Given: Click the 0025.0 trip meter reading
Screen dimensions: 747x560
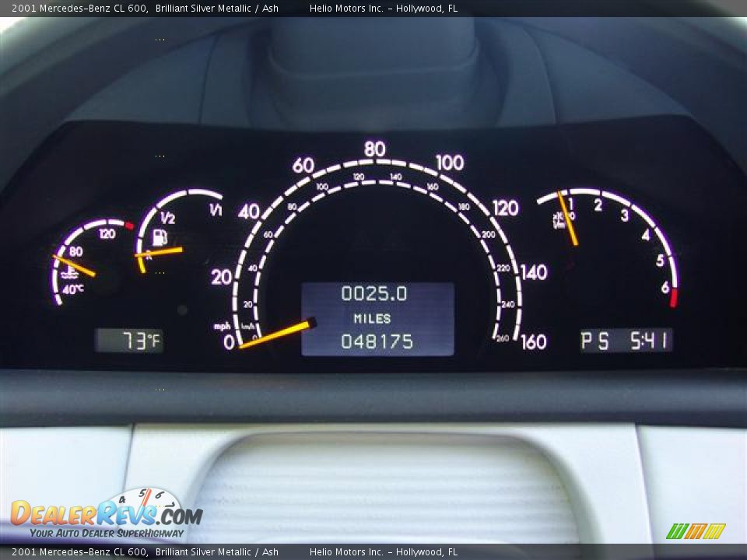Looking at the screenshot, I should 373,294.
